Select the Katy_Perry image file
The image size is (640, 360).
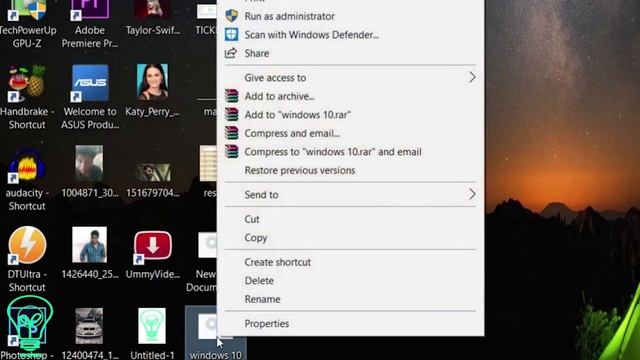[152, 90]
